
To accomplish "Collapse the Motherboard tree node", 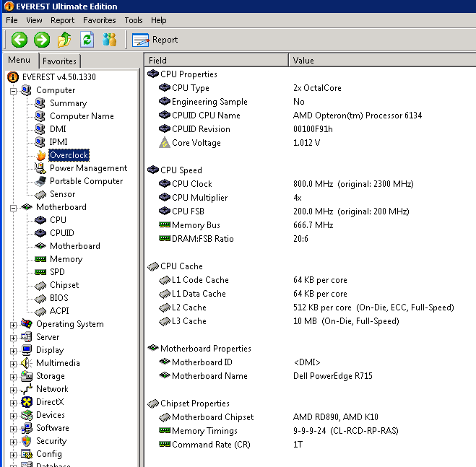I will 13,208.
